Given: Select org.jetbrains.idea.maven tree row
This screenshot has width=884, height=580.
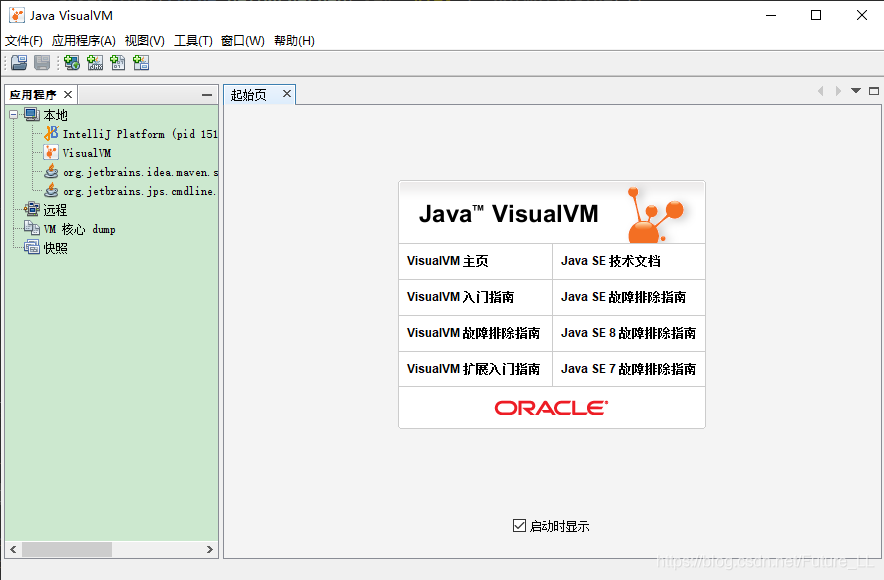Looking at the screenshot, I should tap(140, 172).
